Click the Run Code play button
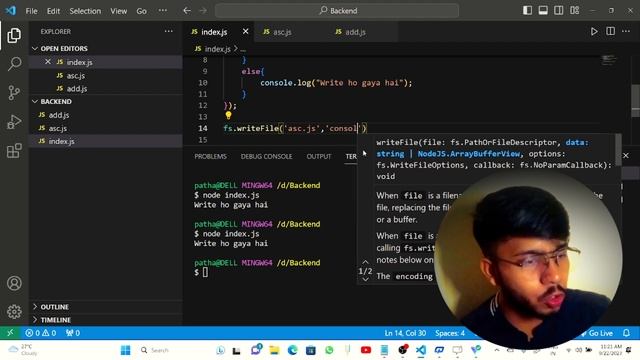640x360 pixels. [x=594, y=31]
